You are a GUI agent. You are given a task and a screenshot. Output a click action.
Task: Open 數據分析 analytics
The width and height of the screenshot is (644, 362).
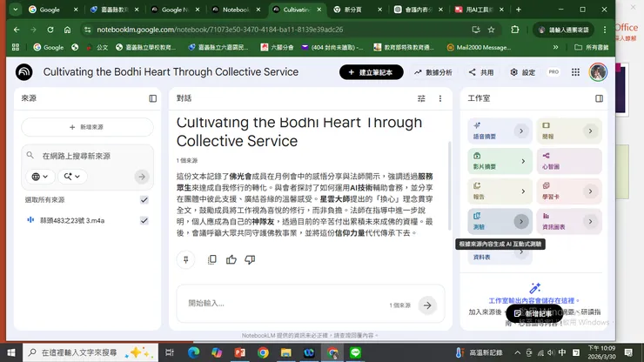(433, 72)
